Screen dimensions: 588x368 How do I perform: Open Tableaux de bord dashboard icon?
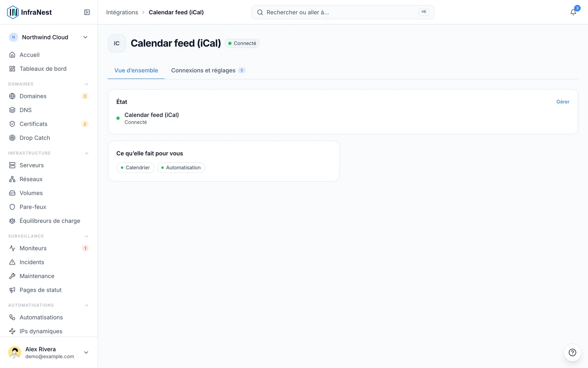click(x=12, y=69)
